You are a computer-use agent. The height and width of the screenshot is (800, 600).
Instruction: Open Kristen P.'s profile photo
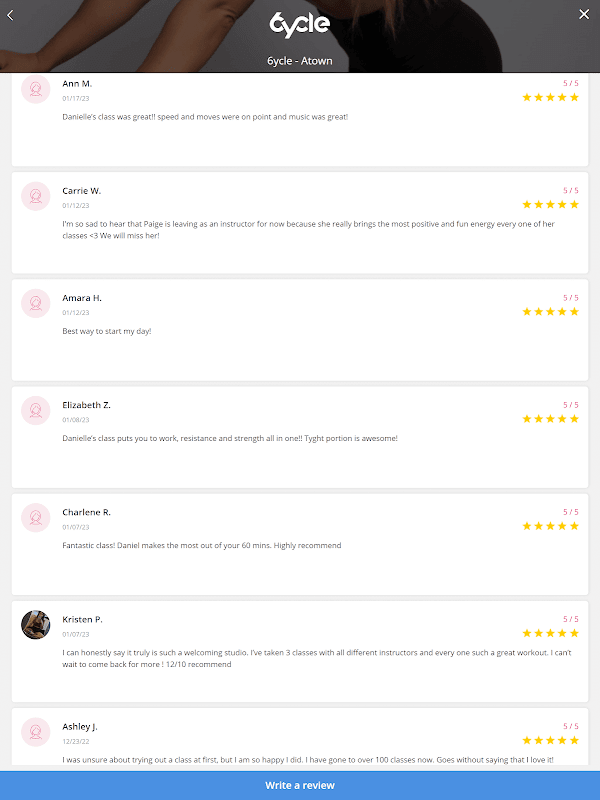pyautogui.click(x=36, y=624)
